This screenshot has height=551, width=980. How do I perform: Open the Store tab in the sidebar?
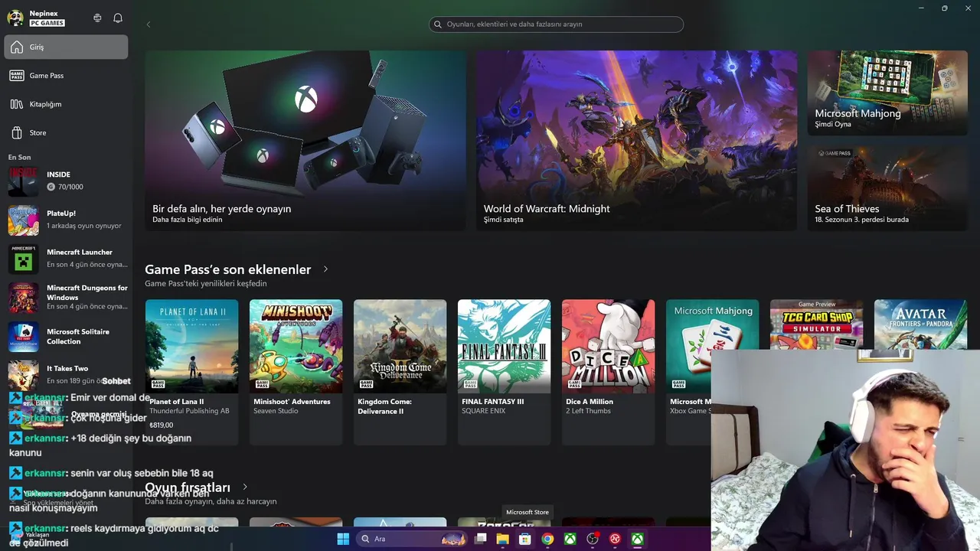tap(66, 132)
